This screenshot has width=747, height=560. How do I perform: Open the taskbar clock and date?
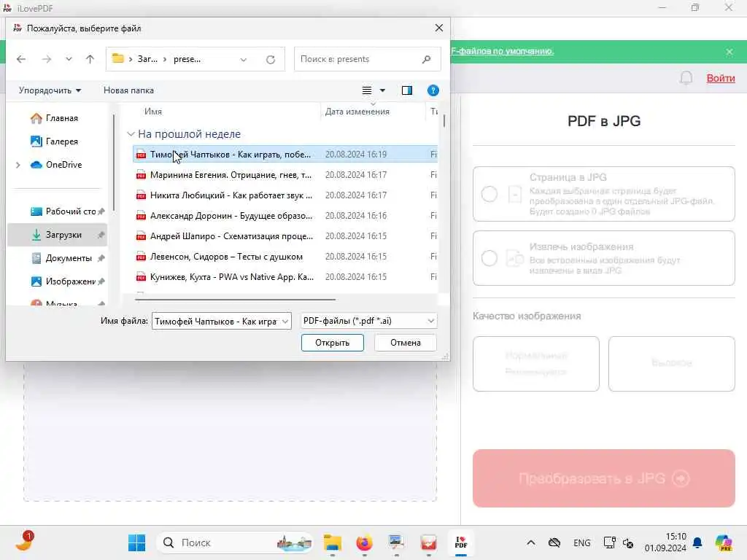coord(665,542)
